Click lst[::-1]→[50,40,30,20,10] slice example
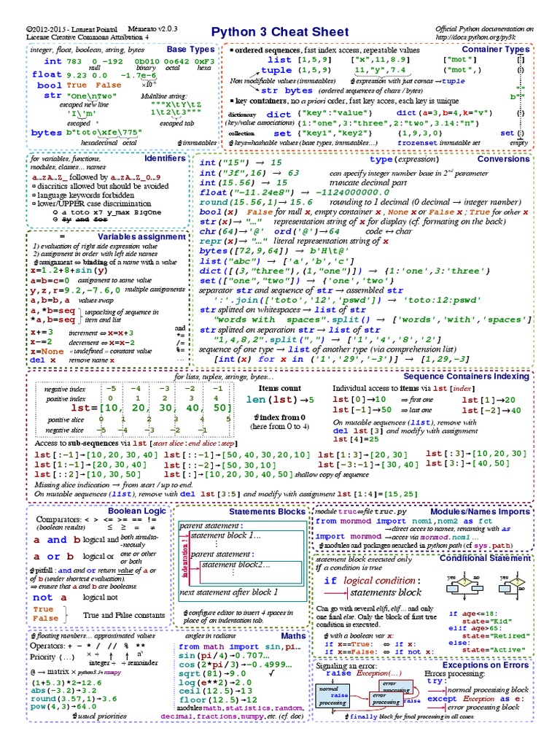 237,455
